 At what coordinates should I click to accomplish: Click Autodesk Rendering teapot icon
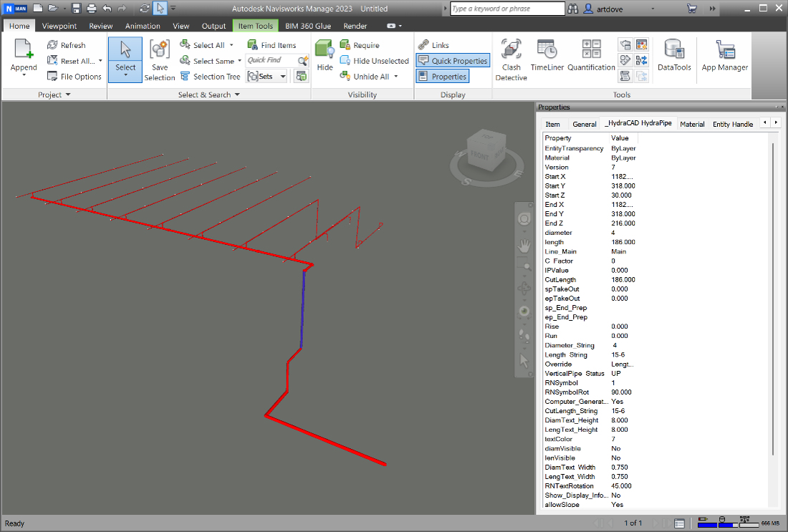[x=625, y=44]
